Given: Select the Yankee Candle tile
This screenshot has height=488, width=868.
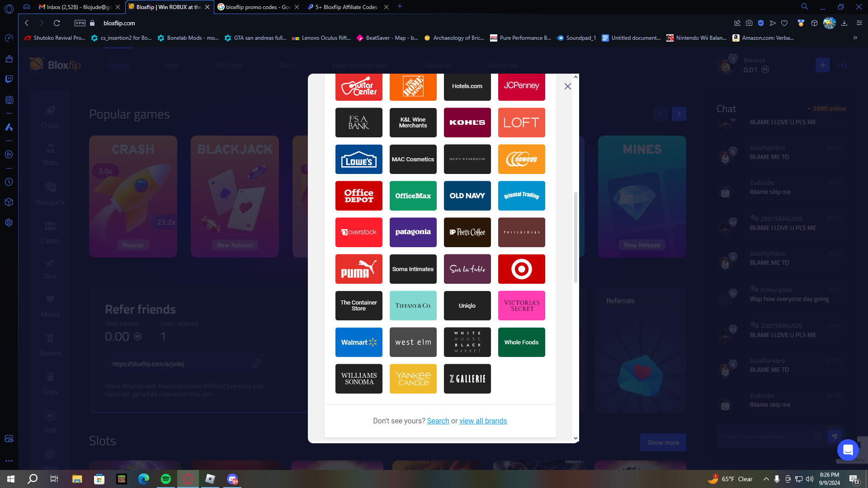Looking at the screenshot, I should click(413, 379).
